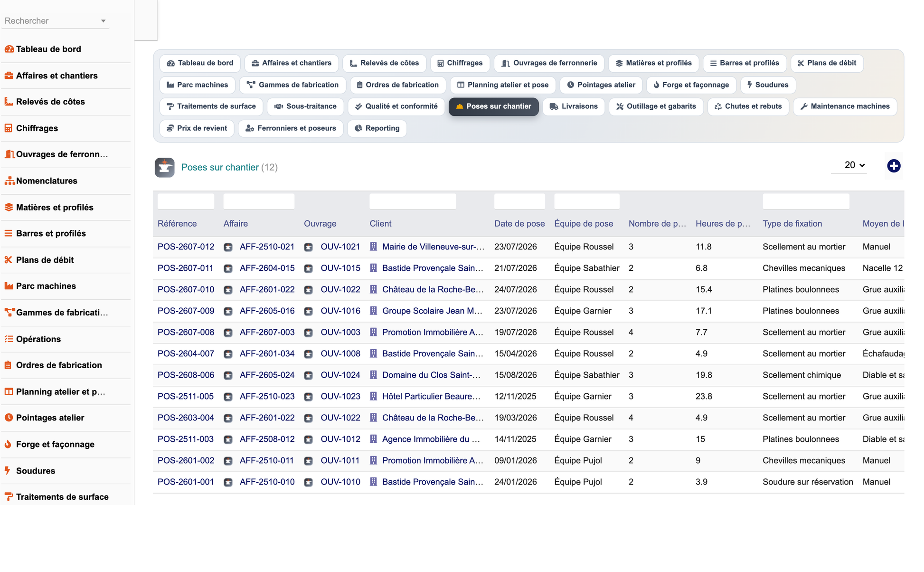
Task: Sort by Date de pose column header
Action: tap(519, 224)
